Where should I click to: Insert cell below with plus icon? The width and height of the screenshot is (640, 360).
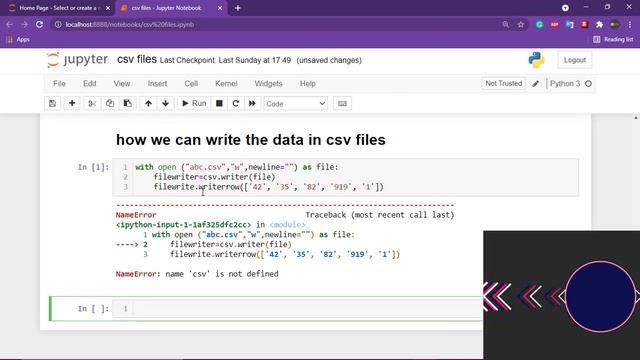pyautogui.click(x=72, y=103)
